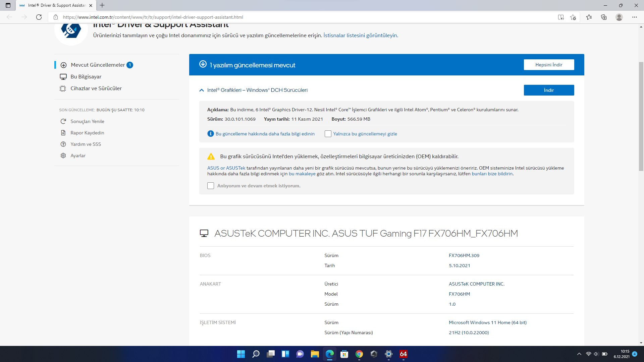This screenshot has width=644, height=362.
Task: Click the blue İndir button
Action: click(x=549, y=90)
